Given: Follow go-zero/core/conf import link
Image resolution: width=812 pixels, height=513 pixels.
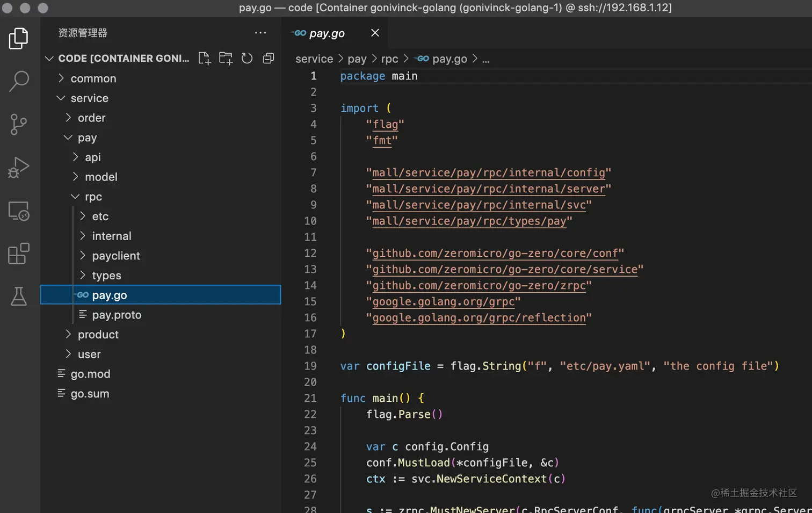Looking at the screenshot, I should (x=495, y=254).
